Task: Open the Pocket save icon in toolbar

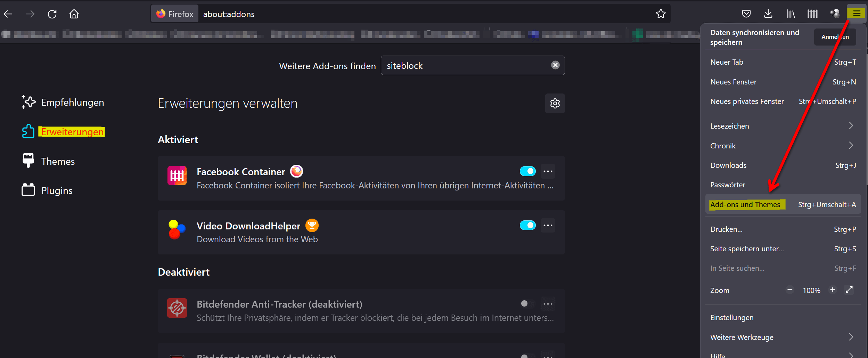Action: (x=746, y=14)
